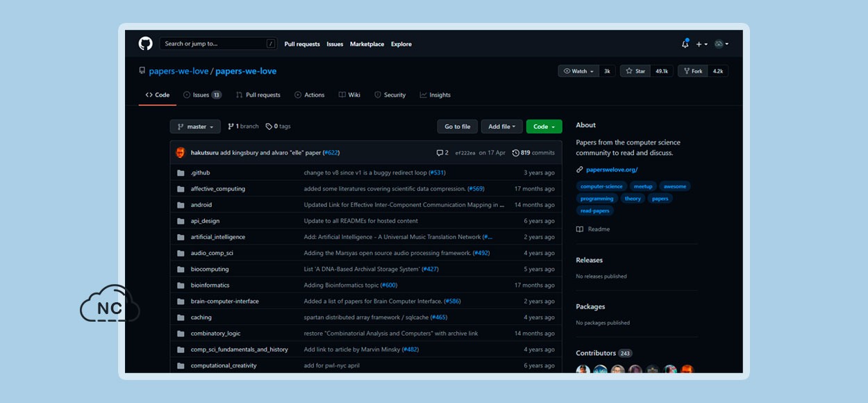Open the master branch dropdown

[195, 126]
